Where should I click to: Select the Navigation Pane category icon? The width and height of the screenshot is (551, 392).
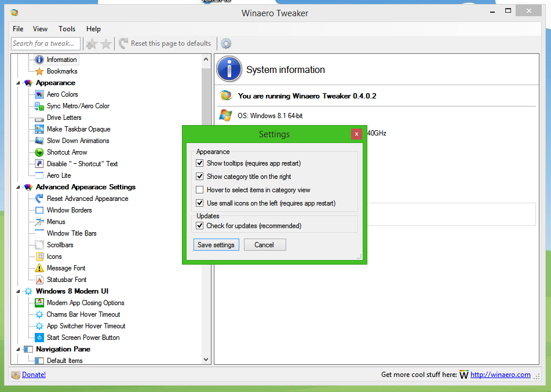28,350
